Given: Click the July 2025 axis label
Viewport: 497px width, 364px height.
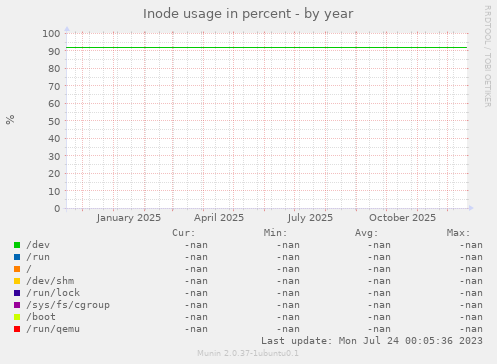Looking at the screenshot, I should point(310,218).
